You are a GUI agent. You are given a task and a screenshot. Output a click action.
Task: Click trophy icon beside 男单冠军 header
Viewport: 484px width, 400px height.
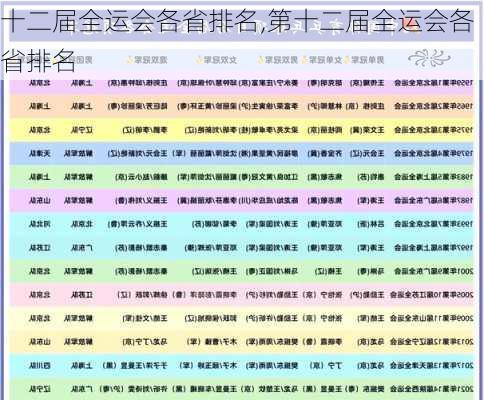(347, 60)
